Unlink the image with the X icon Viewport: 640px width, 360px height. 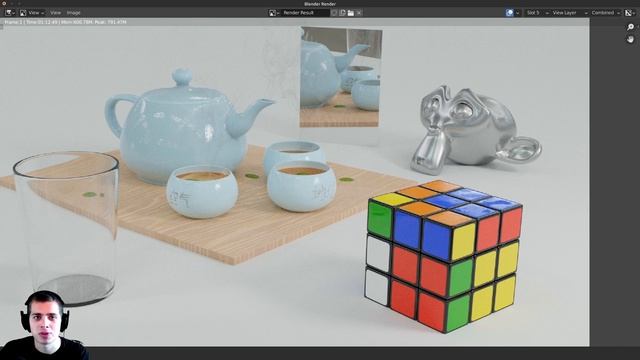click(359, 13)
